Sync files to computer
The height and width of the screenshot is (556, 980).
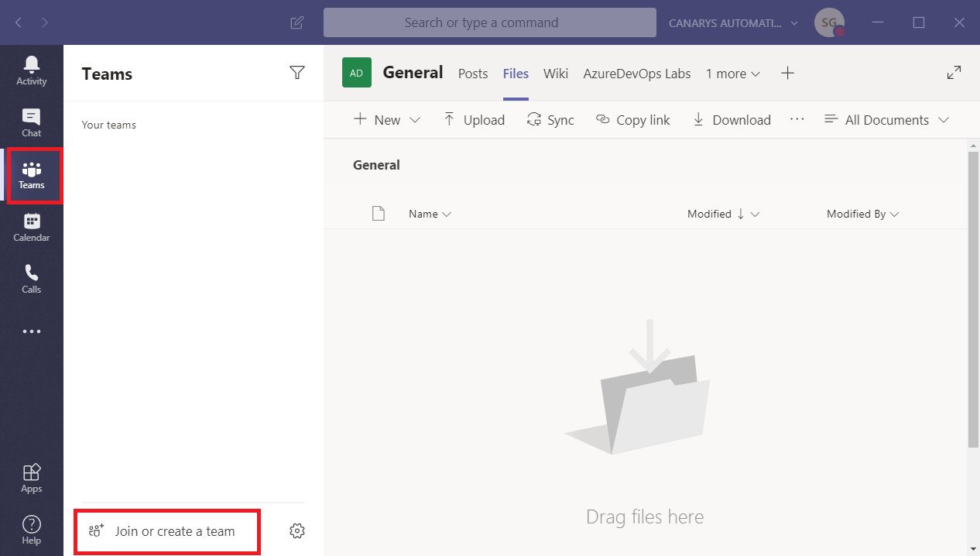(x=550, y=119)
